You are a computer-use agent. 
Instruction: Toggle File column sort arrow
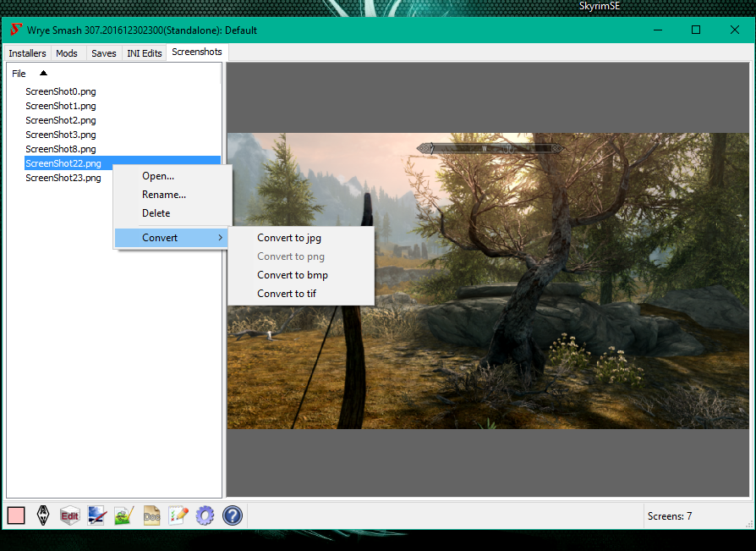[x=44, y=74]
